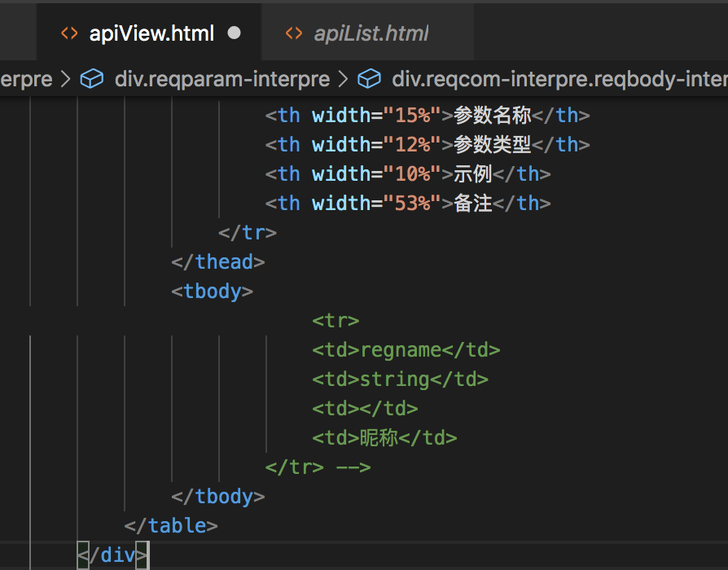This screenshot has height=570, width=728.
Task: Click the unsaved dot on apiView.html tab
Action: (x=234, y=33)
